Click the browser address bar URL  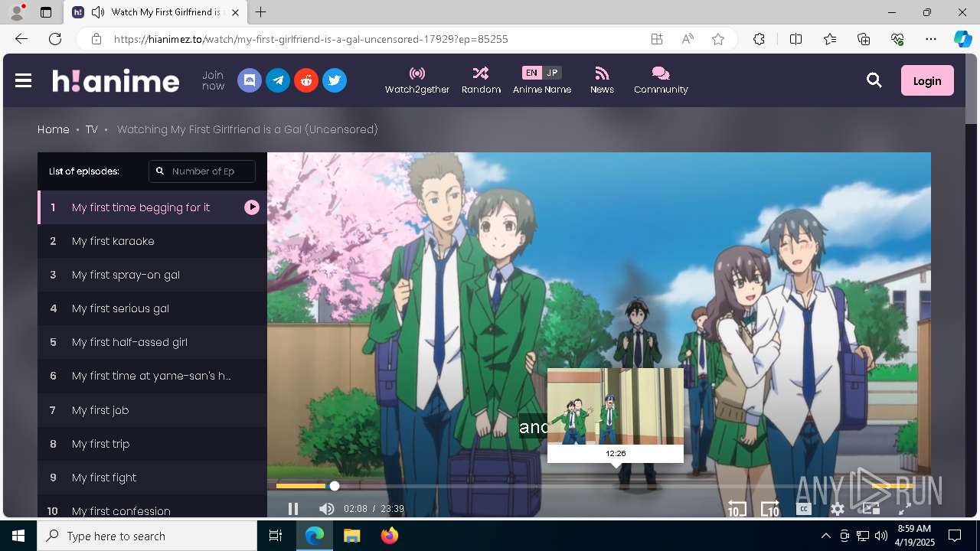311,39
